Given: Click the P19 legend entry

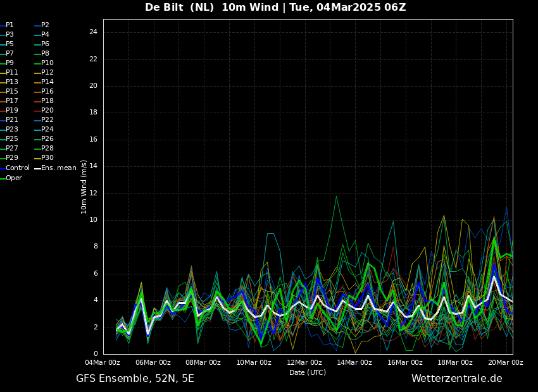Looking at the screenshot, I should [9, 111].
